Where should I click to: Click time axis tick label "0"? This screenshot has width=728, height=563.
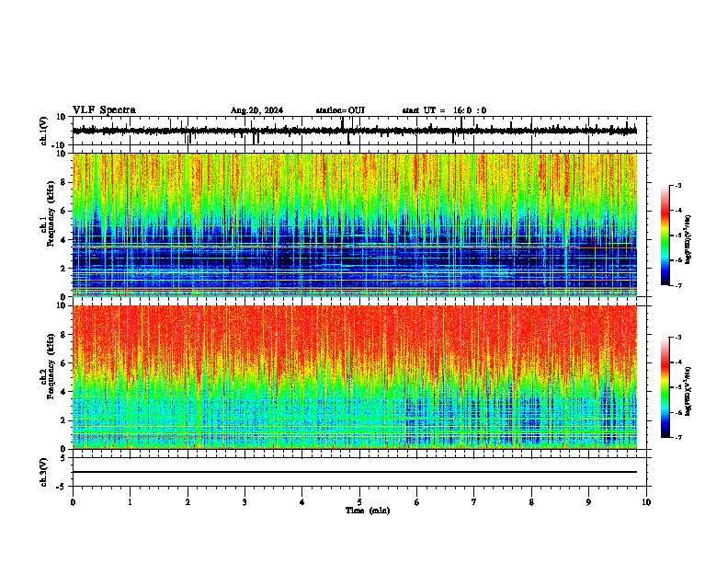(x=73, y=502)
